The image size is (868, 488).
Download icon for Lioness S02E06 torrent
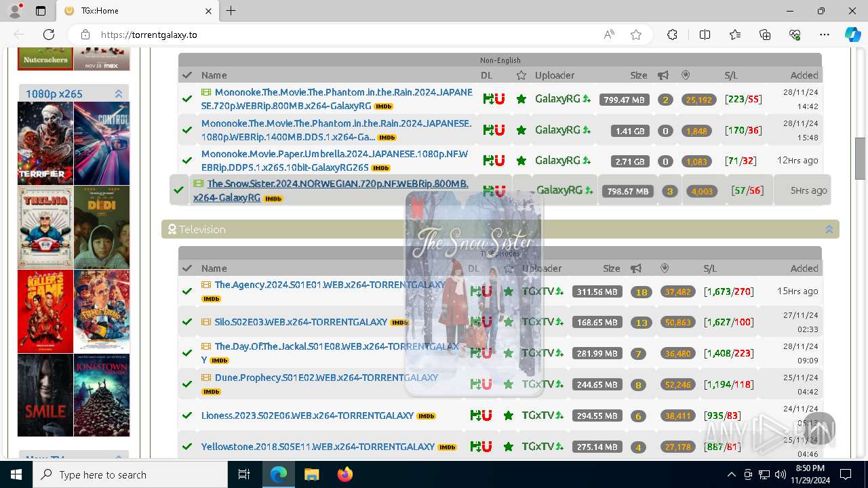point(475,415)
